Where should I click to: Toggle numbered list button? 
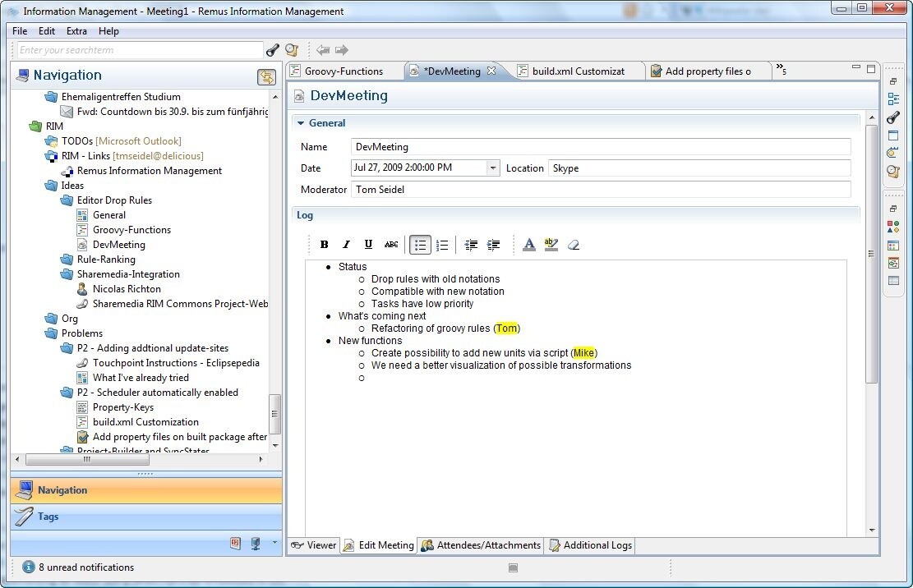tap(442, 245)
